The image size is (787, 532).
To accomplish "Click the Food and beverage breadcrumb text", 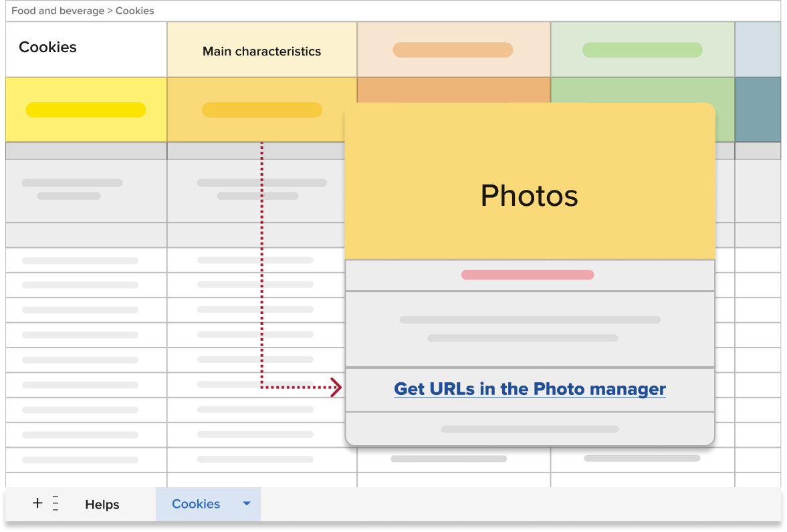I will coord(58,11).
